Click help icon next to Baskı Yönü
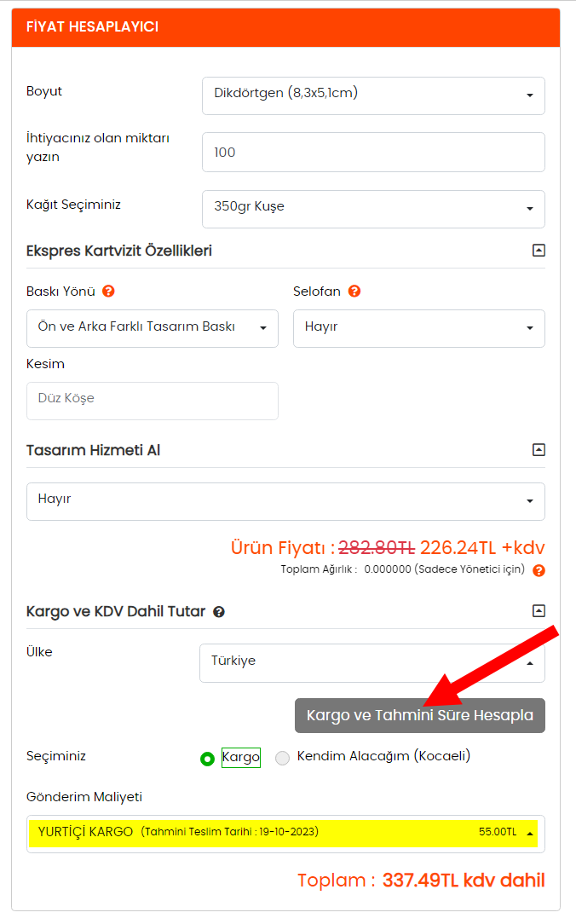The image size is (576, 924). 108,292
